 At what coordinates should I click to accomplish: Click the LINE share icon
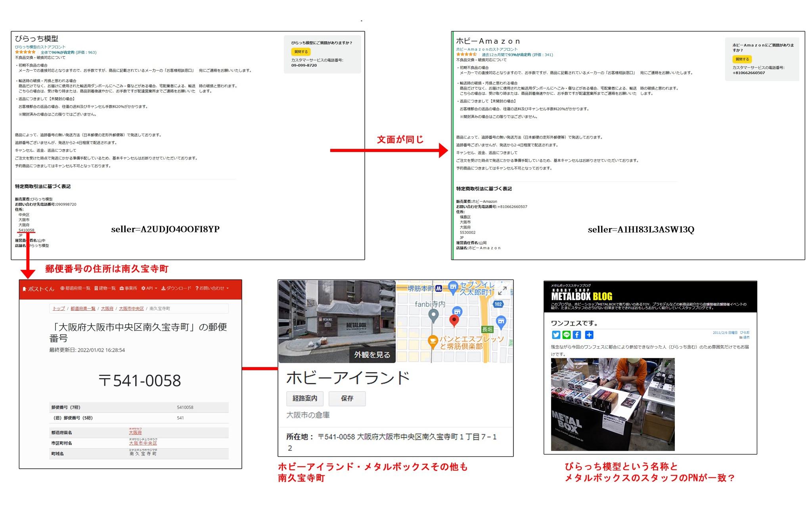tap(567, 335)
